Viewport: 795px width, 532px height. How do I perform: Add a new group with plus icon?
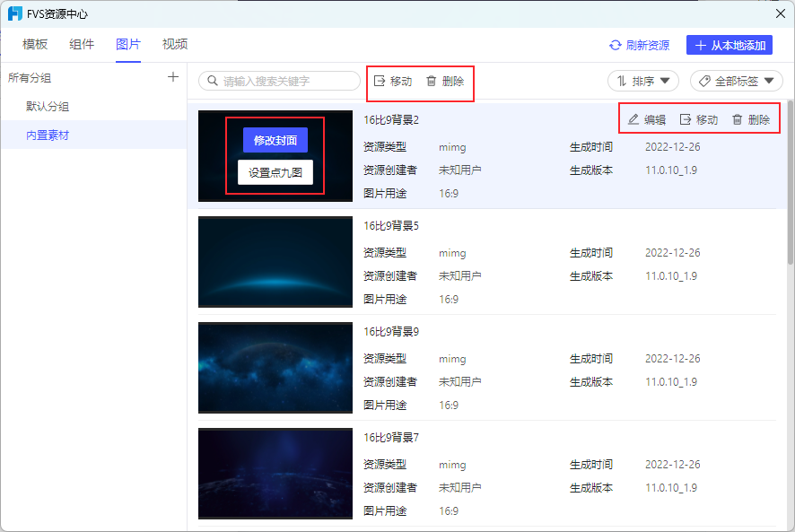click(173, 77)
